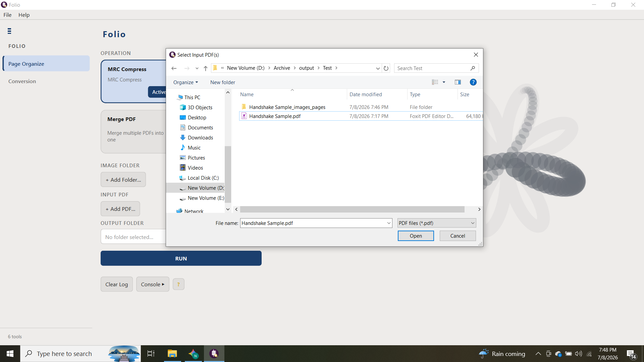Select New Volume (E:) in tree

click(x=206, y=198)
